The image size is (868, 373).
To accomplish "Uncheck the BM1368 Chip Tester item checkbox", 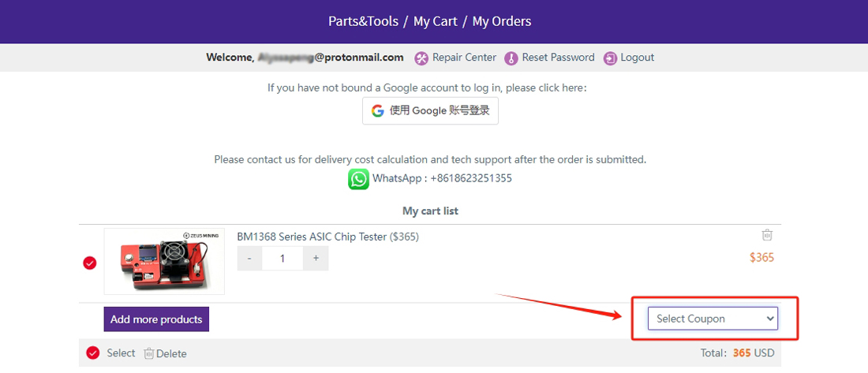I will [90, 263].
